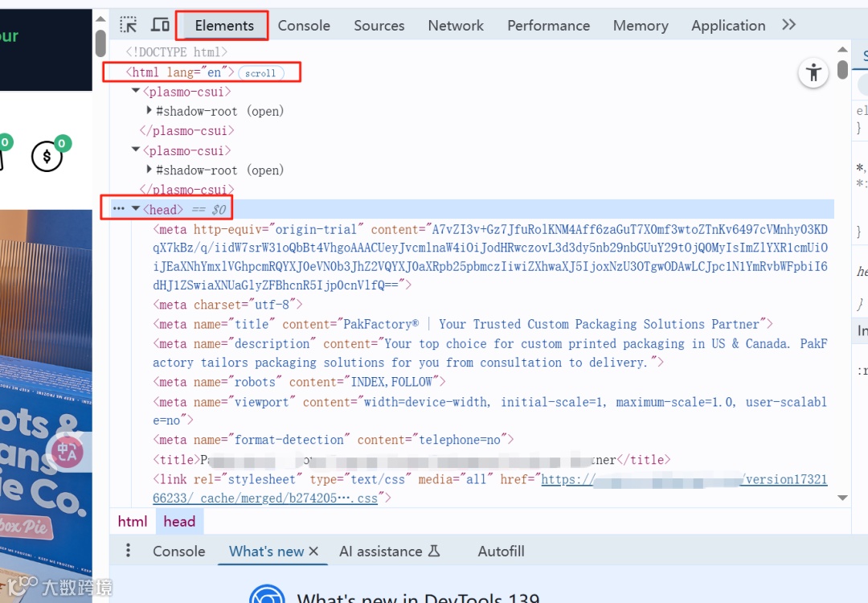Select the meta charset utf-8 line
Viewport: 868px width, 603px height.
[x=228, y=305]
